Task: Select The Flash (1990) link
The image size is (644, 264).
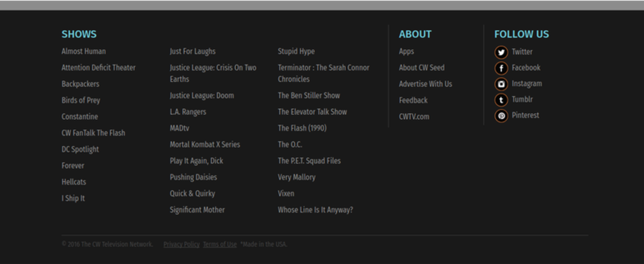Action: (302, 128)
